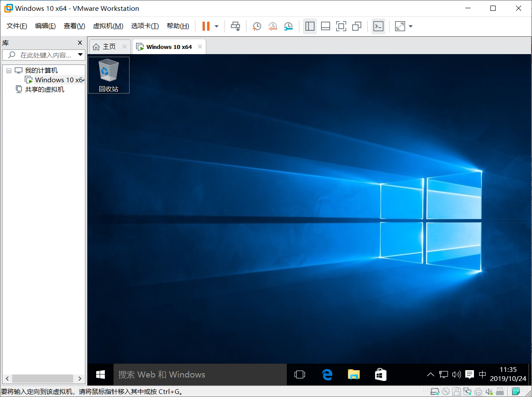532x397 pixels.
Task: Switch to Unity mode
Action: (357, 26)
